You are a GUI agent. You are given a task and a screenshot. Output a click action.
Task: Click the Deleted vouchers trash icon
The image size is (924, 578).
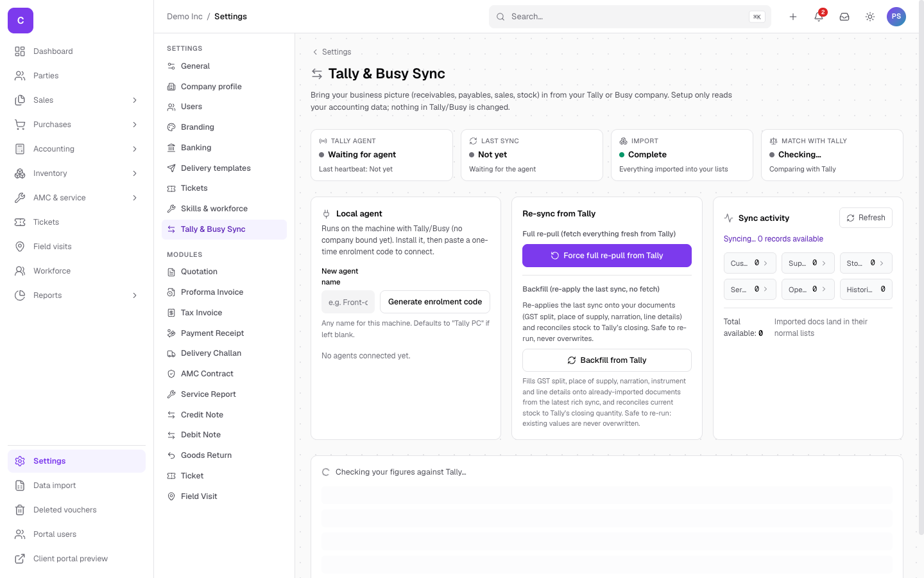pyautogui.click(x=20, y=510)
